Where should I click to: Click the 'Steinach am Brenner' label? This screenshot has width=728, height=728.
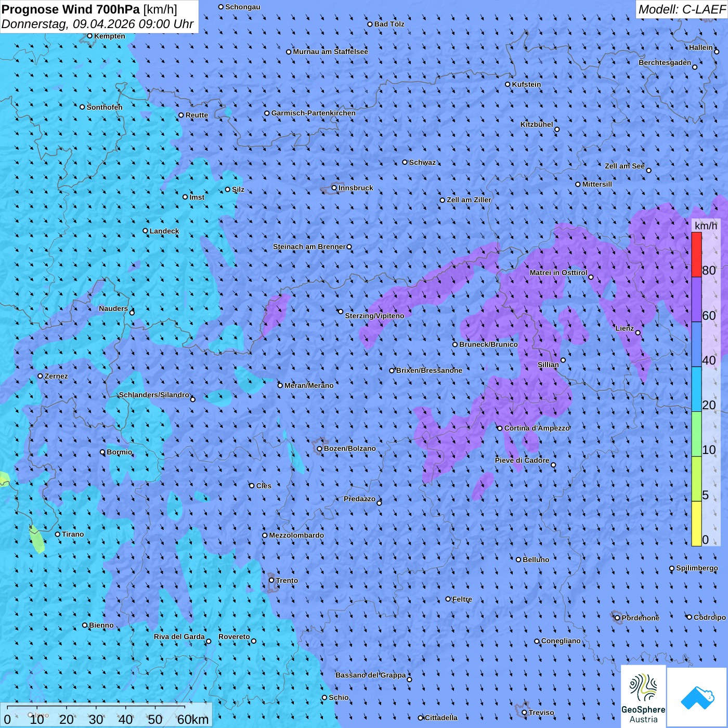click(309, 246)
